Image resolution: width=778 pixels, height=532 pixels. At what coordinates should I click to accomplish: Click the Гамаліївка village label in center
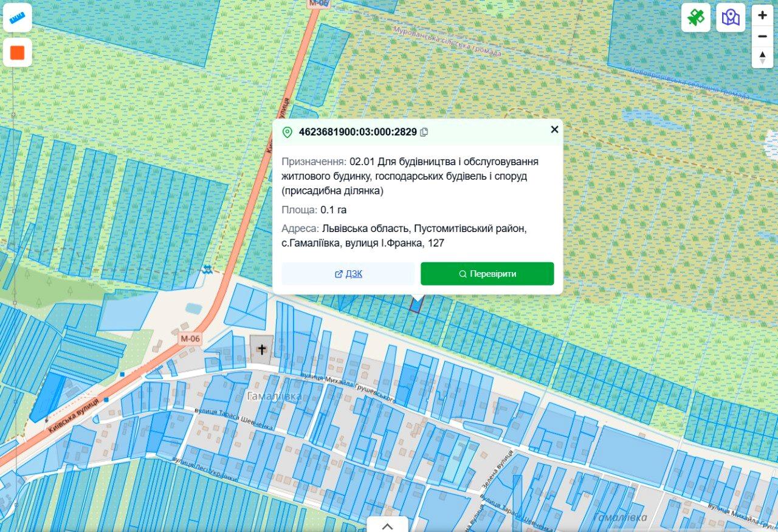point(275,396)
